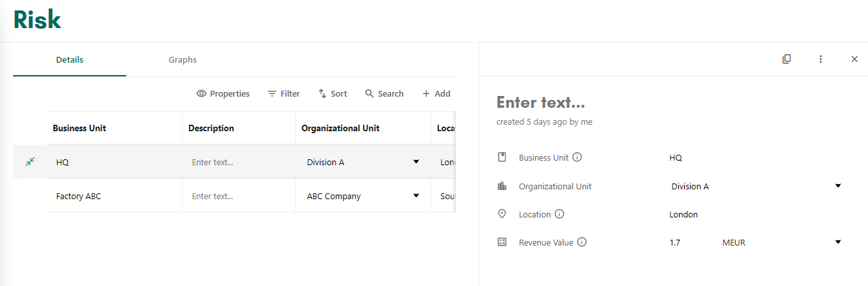The image size is (868, 286).
Task: Collapse the HQ row with arrows icon
Action: click(30, 161)
